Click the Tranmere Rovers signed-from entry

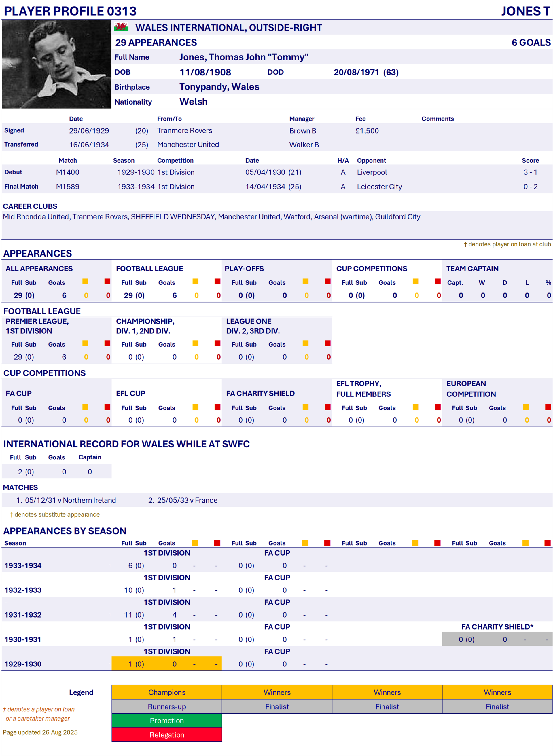[x=184, y=130]
